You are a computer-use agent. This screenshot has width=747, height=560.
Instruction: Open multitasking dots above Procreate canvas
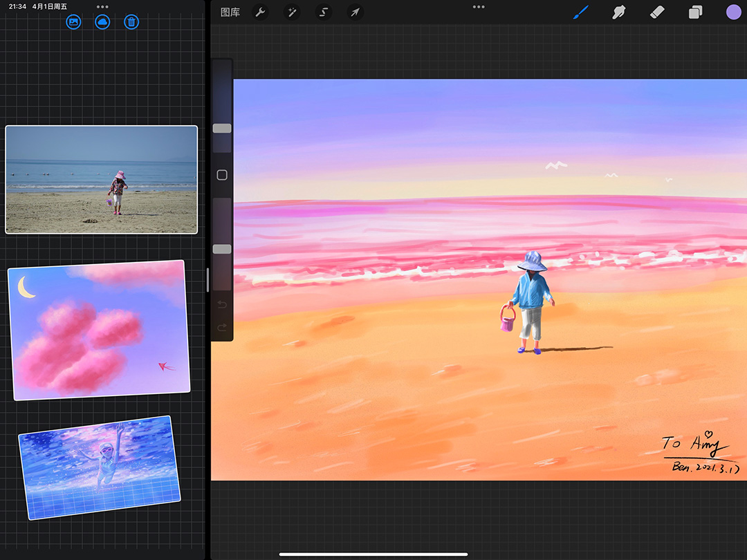(x=479, y=6)
